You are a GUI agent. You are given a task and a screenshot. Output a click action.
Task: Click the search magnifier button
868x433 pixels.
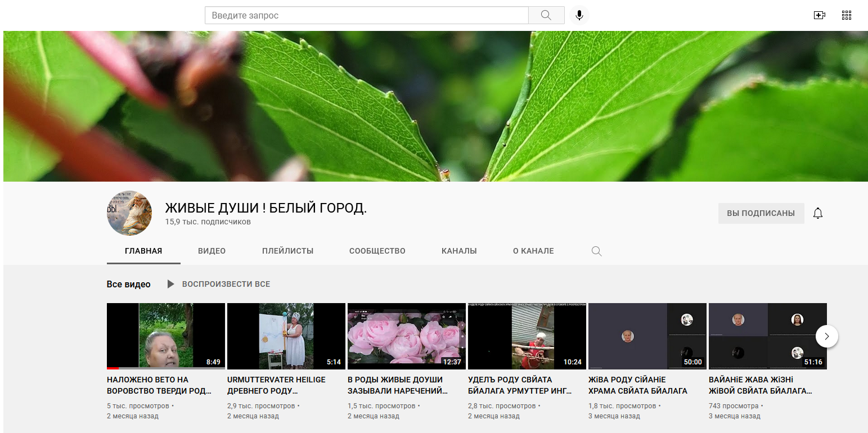tap(546, 15)
